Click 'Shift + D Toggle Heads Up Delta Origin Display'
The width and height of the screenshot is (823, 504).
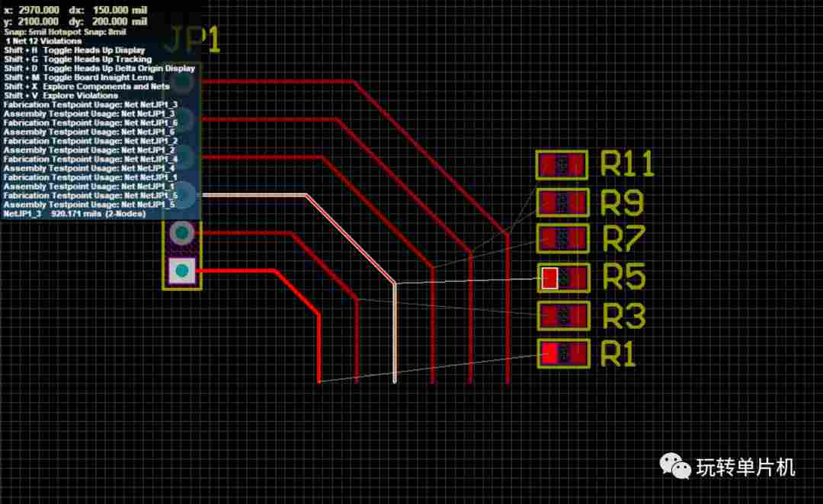99,69
